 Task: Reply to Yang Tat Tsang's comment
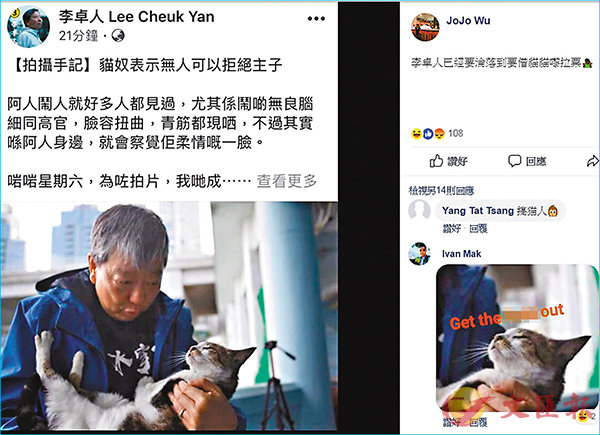pos(478,229)
